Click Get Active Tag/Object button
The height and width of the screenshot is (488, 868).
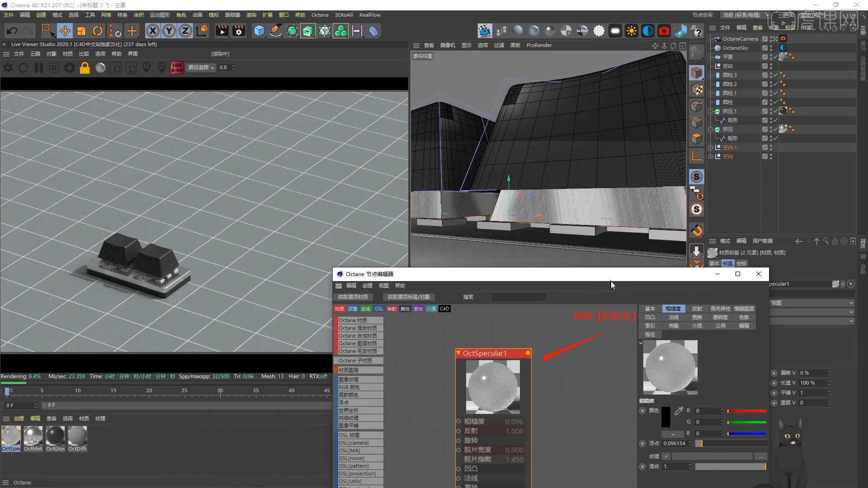409,297
